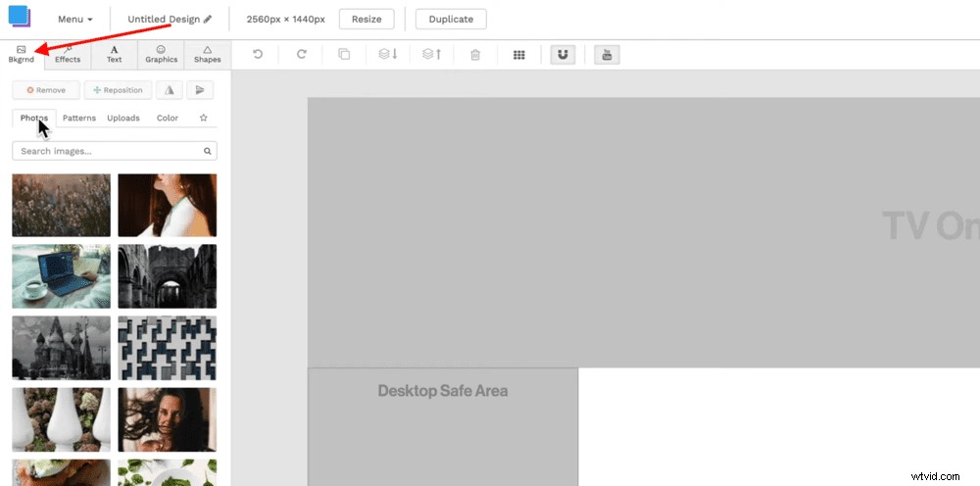Open the Shapes tab

click(208, 54)
